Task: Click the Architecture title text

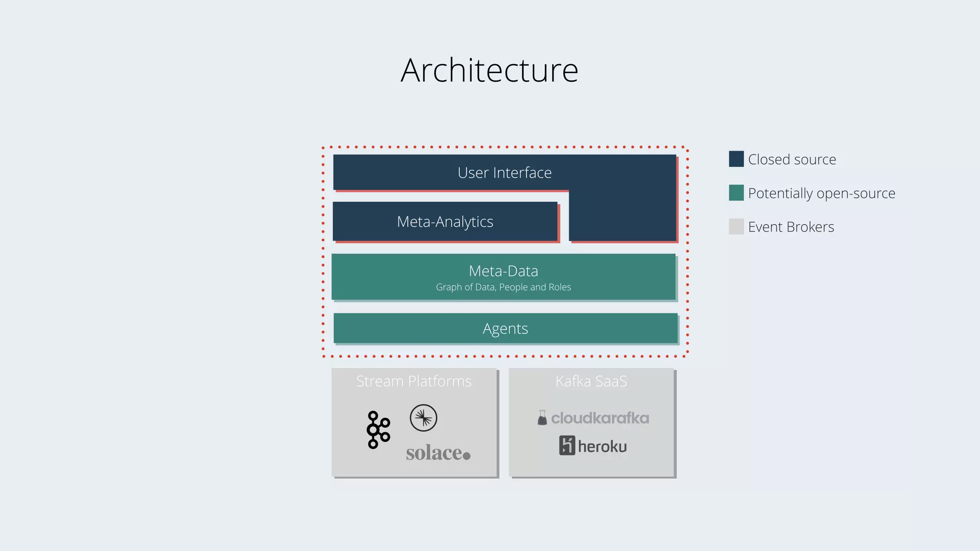Action: [490, 70]
